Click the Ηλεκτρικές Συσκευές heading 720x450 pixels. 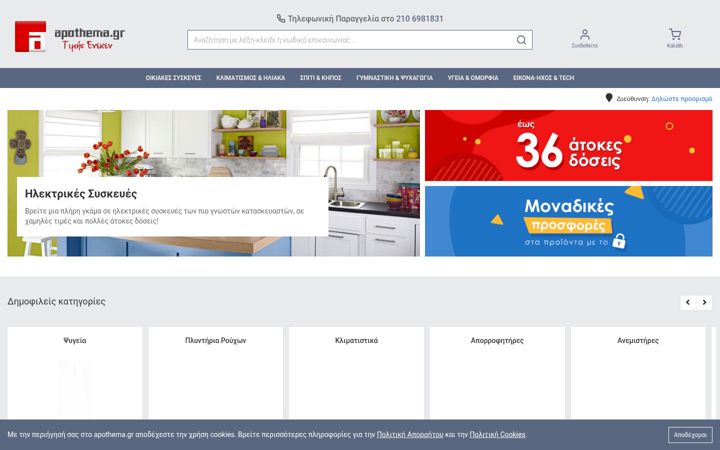pos(81,194)
